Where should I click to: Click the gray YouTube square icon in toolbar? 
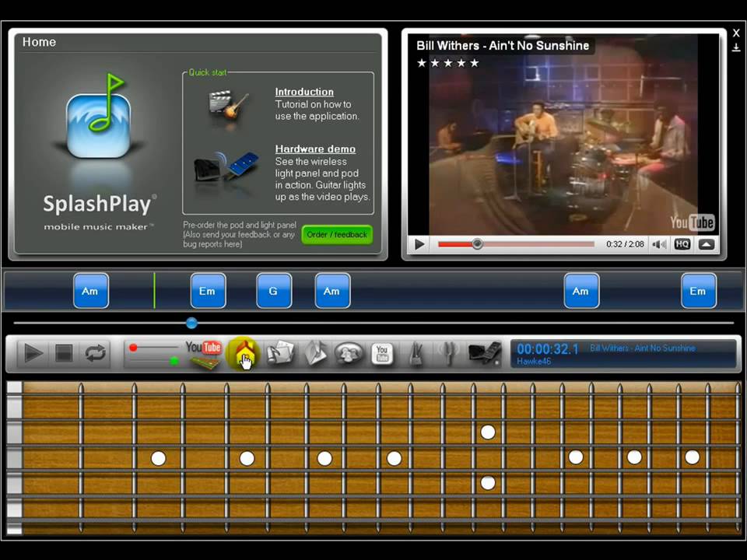pos(382,353)
